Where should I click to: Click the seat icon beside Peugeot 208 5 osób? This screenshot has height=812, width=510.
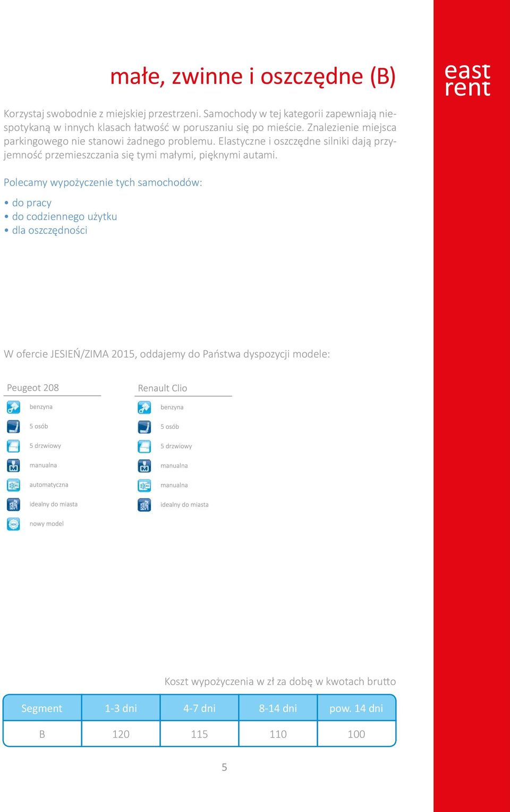13,426
